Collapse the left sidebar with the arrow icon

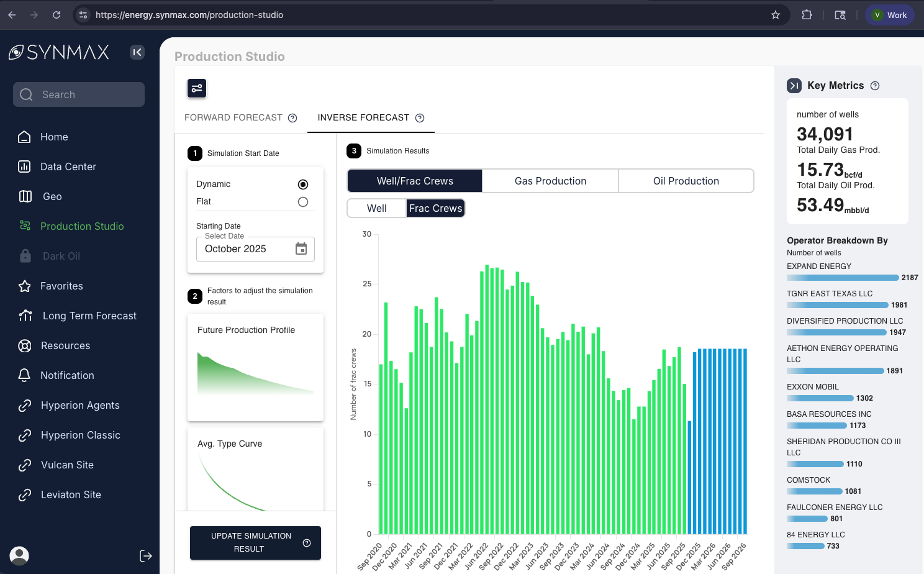(137, 52)
